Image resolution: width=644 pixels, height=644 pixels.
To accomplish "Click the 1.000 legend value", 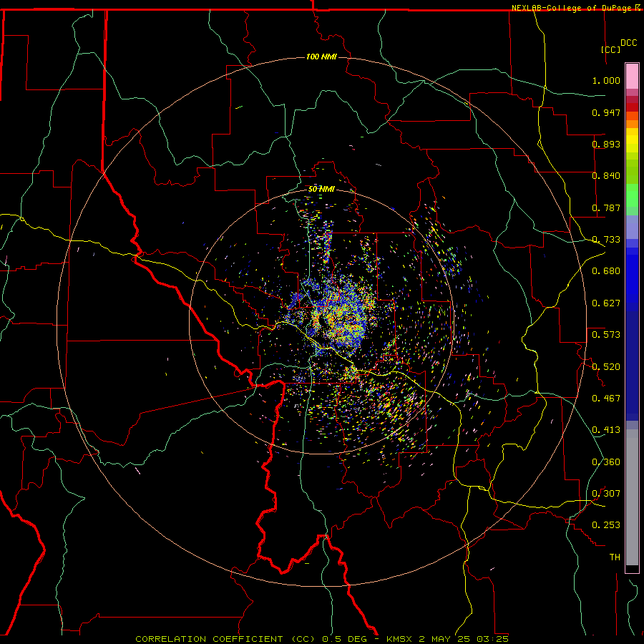I will [606, 80].
